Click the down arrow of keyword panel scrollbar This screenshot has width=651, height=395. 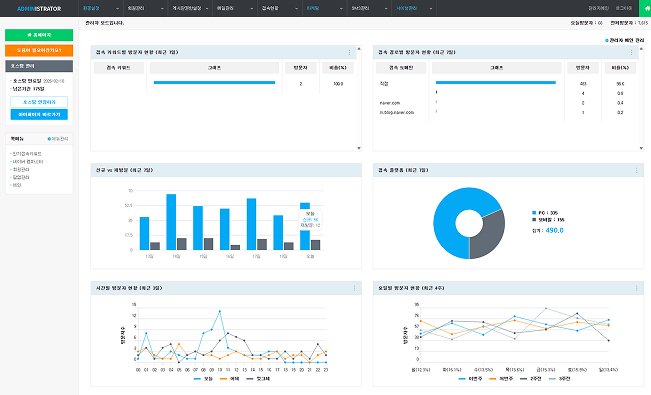(x=359, y=148)
